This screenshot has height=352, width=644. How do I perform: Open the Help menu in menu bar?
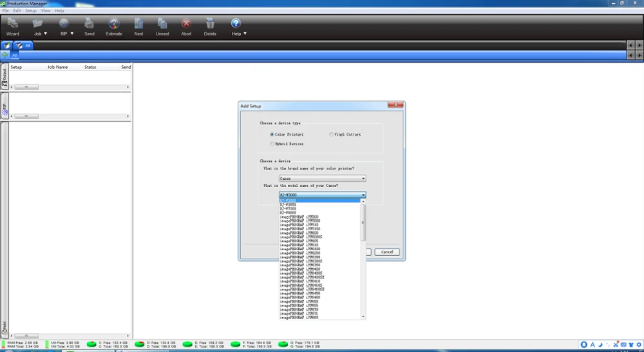(59, 11)
